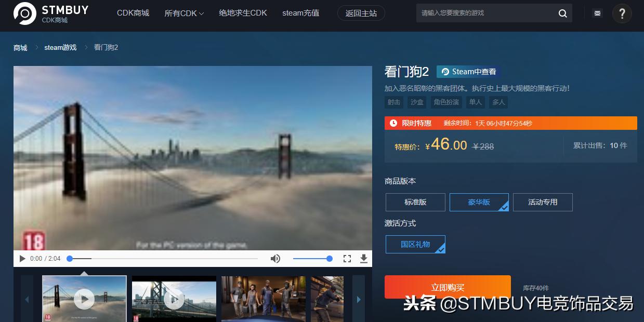
Task: Click the right thumbnail carousel arrow
Action: tap(358, 299)
